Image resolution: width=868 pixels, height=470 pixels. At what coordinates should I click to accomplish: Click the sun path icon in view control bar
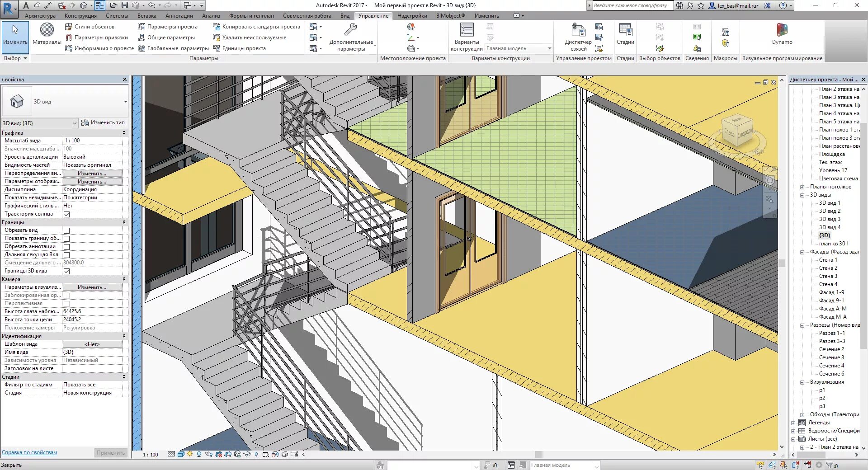point(189,454)
